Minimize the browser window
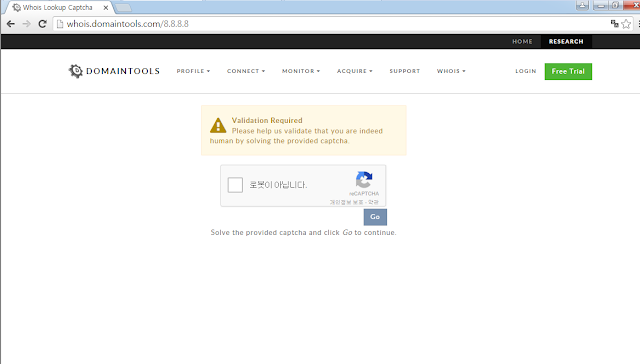Image resolution: width=640 pixels, height=364 pixels. [x=600, y=5]
